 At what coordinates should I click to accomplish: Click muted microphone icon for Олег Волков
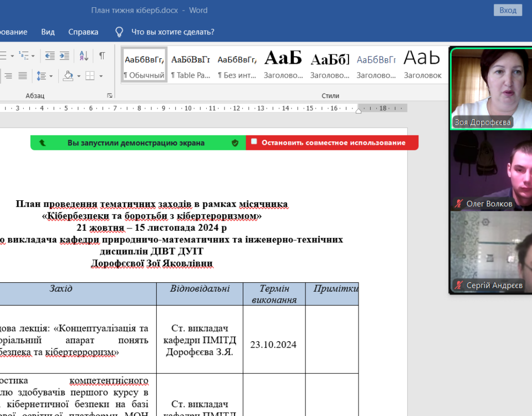[459, 204]
